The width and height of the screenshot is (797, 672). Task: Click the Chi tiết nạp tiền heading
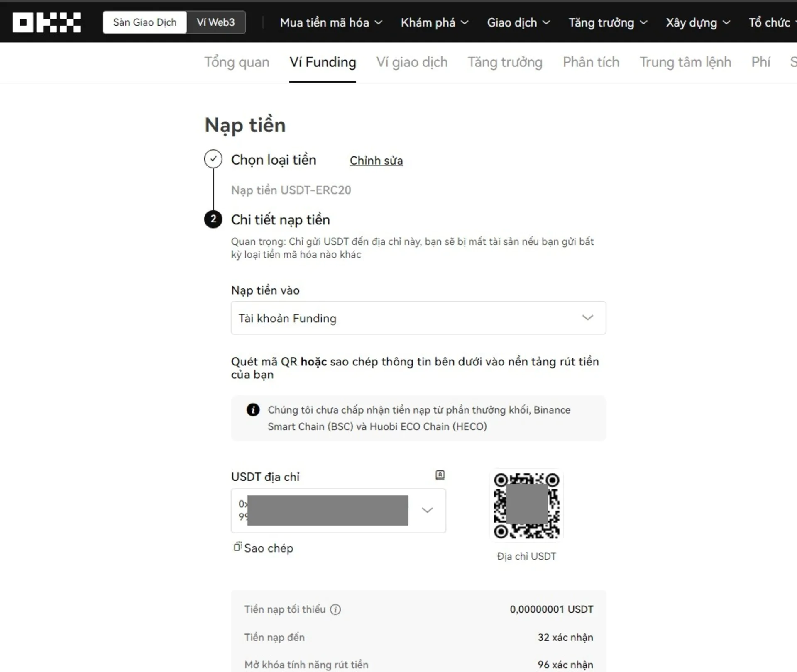[280, 220]
